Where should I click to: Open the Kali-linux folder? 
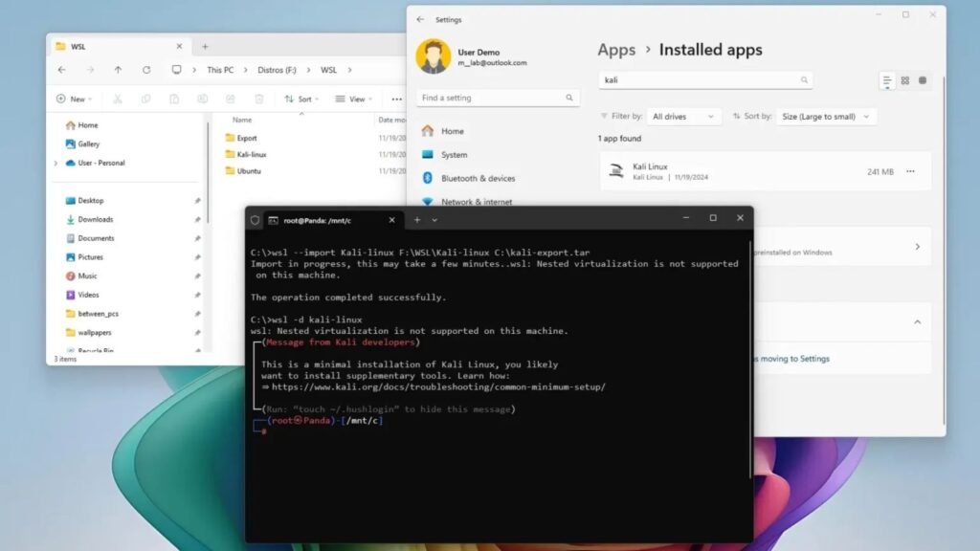coord(251,154)
